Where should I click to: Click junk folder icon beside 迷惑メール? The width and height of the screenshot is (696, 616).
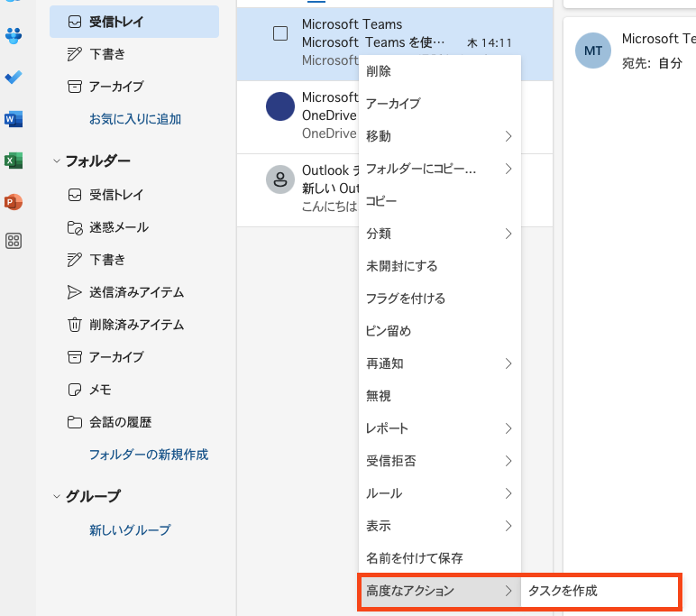75,227
